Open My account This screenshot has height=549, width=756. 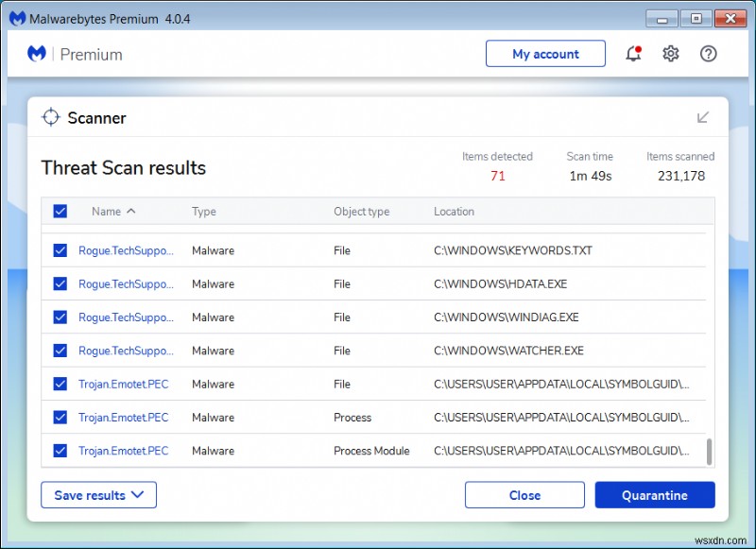coord(546,54)
